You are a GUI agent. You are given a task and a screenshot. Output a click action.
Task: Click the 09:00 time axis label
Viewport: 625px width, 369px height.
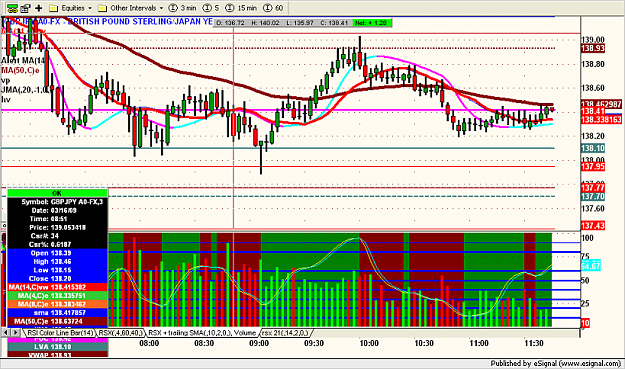tap(259, 343)
